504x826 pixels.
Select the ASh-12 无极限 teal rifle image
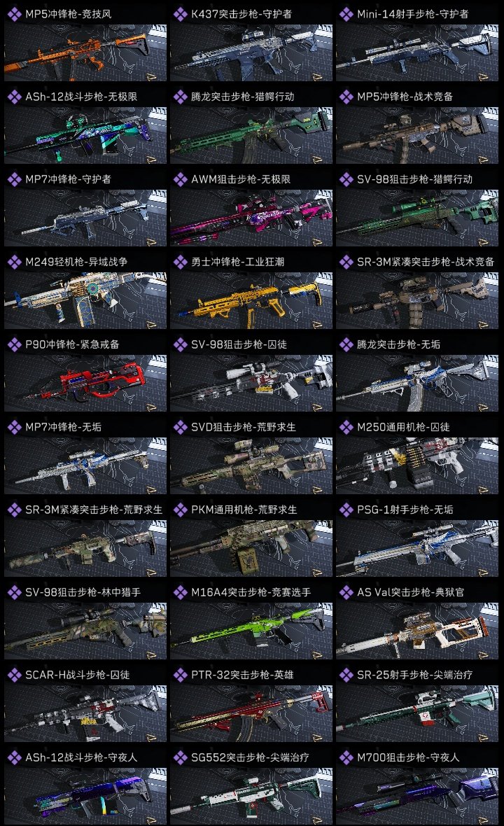[x=85, y=135]
